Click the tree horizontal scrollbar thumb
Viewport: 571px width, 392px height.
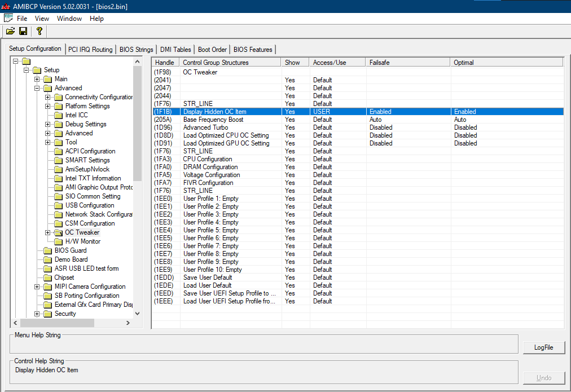point(57,323)
